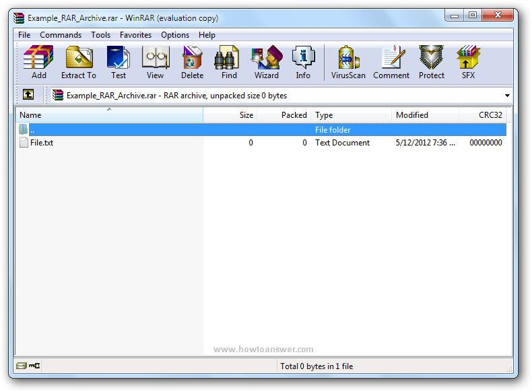Click the 'File folder' type cell
532x392 pixels.
coord(333,129)
